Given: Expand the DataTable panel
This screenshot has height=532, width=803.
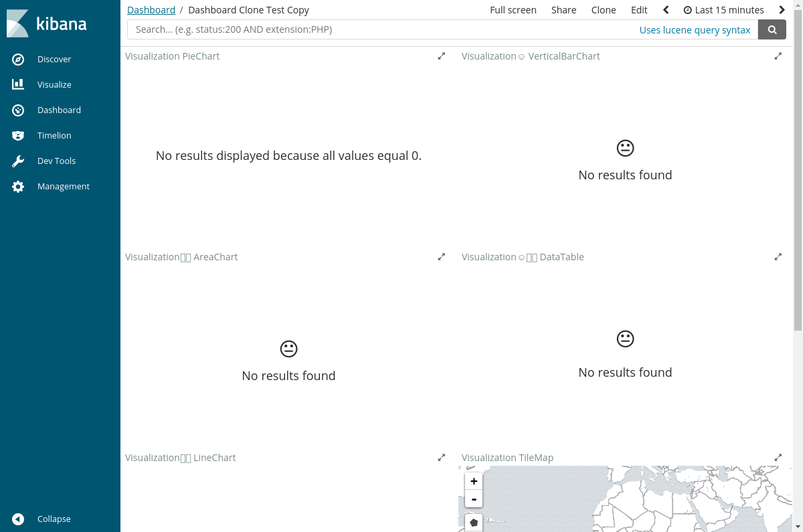Looking at the screenshot, I should click(778, 257).
